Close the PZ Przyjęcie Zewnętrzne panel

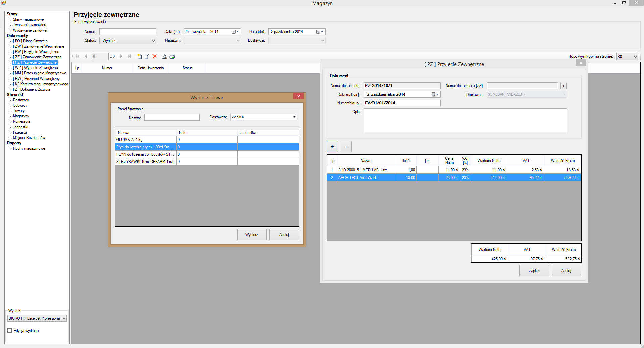pos(581,63)
